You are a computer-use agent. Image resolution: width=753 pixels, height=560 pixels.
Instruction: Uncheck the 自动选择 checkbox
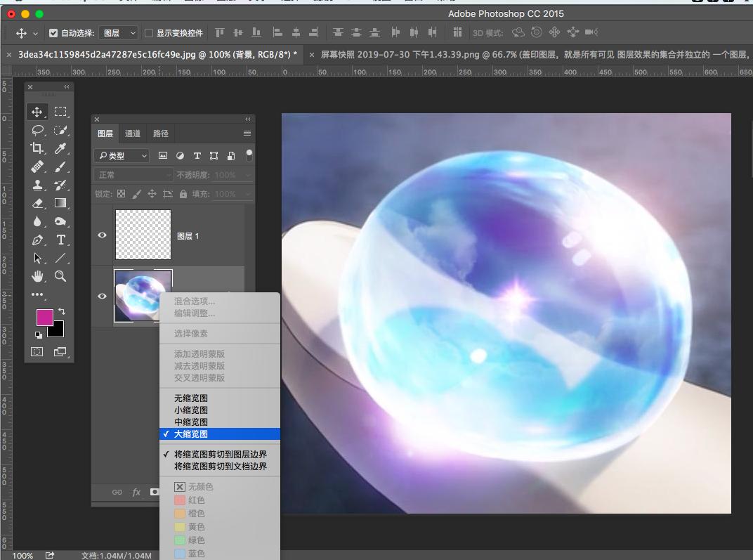(53, 33)
